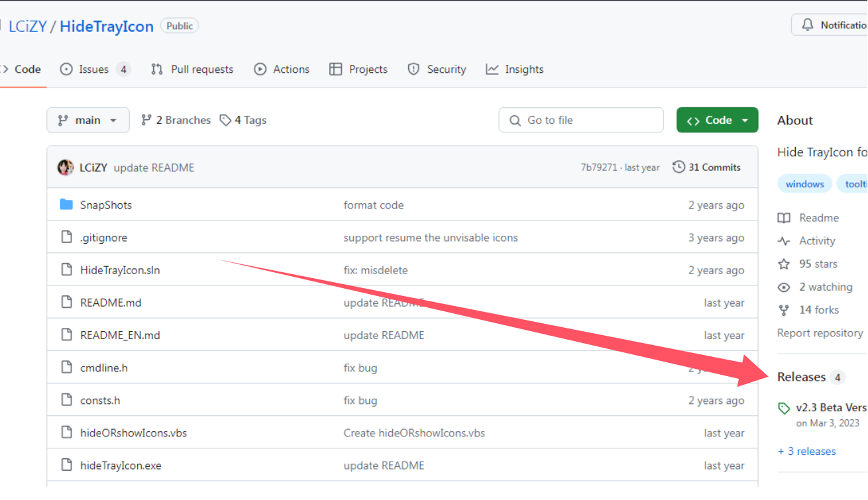Open the SnapShots folder
Viewport: 868px width, 500px height.
click(106, 205)
